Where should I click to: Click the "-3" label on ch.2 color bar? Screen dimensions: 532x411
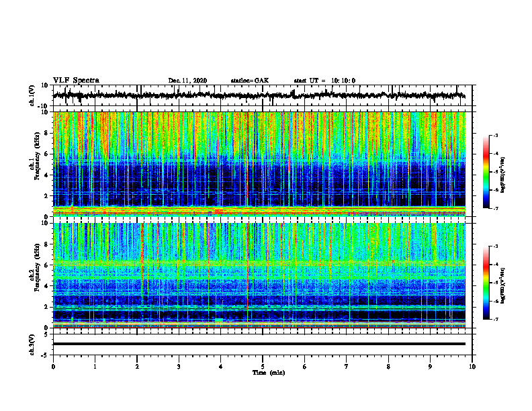[496, 246]
